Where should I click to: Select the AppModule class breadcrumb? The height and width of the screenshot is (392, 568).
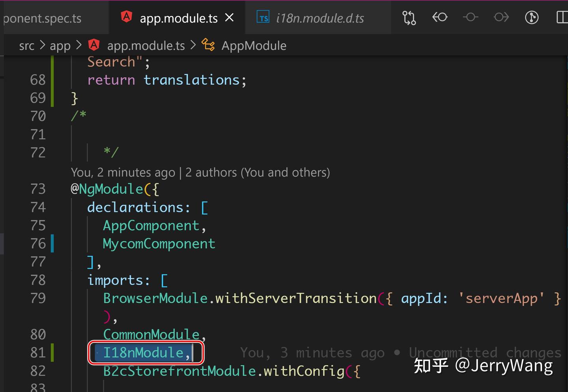point(254,46)
